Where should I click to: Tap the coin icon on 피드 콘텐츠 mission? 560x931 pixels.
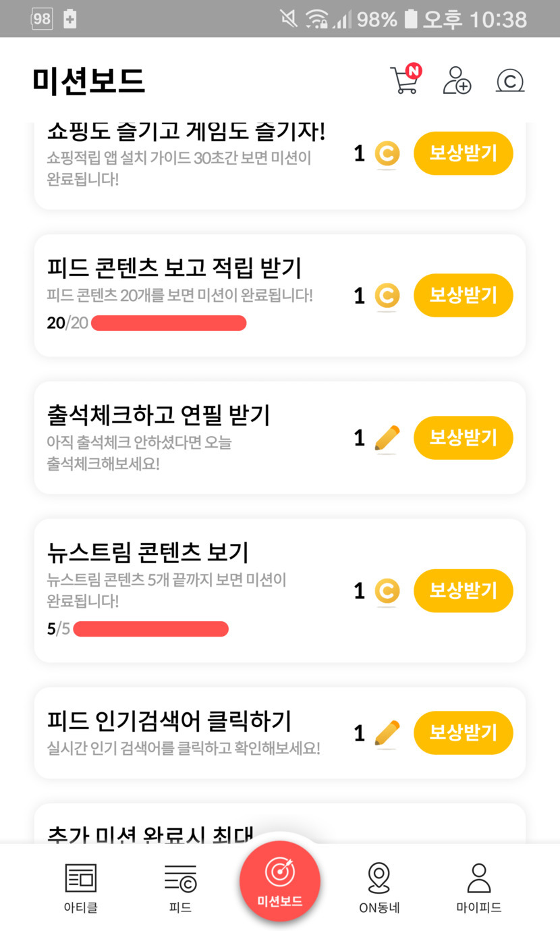click(387, 296)
